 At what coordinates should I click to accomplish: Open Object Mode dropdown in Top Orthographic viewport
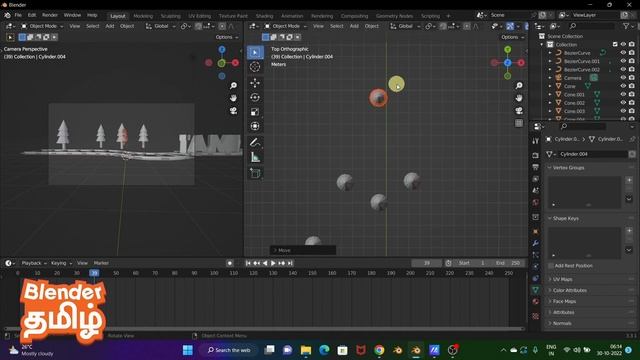(x=286, y=26)
